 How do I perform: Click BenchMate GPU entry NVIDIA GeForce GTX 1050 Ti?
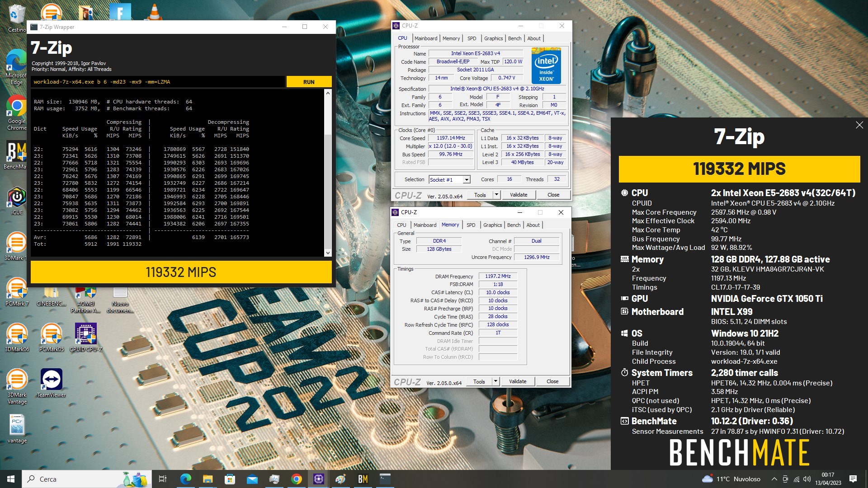767,299
